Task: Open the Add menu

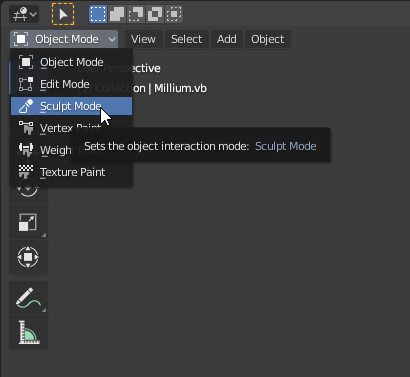Action: pos(227,39)
